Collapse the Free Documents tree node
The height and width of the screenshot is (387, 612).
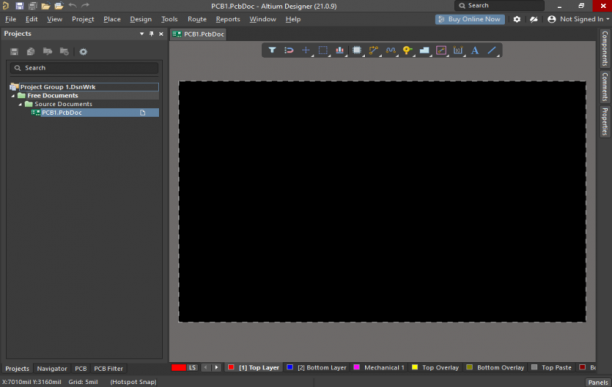point(13,96)
